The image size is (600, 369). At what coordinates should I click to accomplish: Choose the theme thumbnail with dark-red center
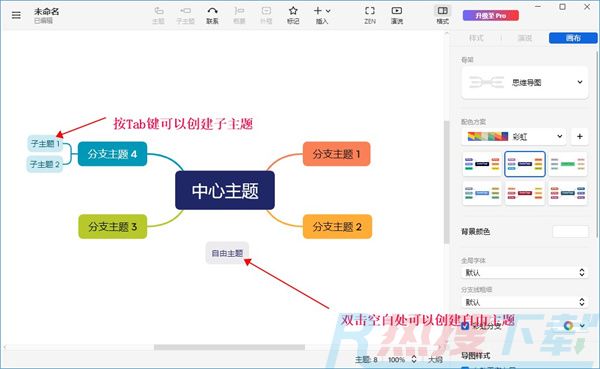[525, 193]
